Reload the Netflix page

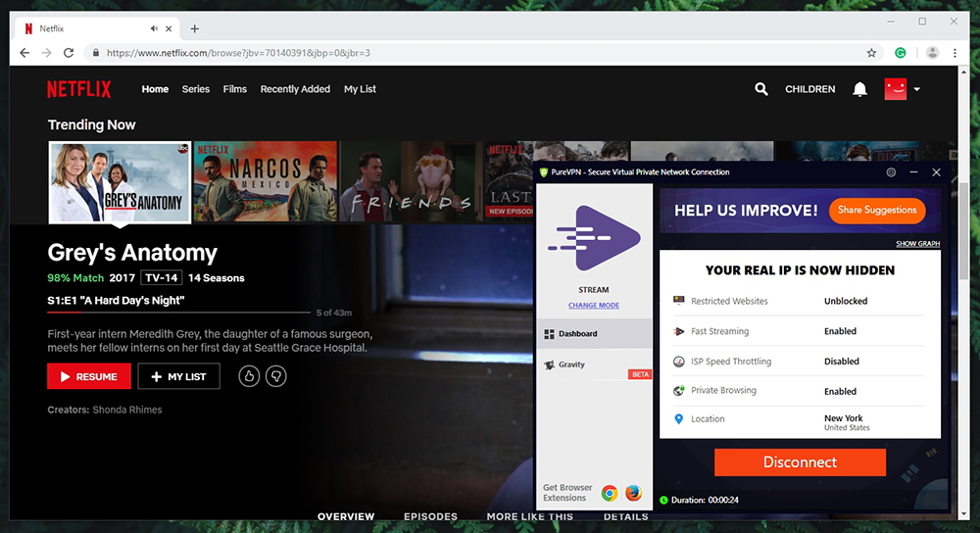coord(69,53)
